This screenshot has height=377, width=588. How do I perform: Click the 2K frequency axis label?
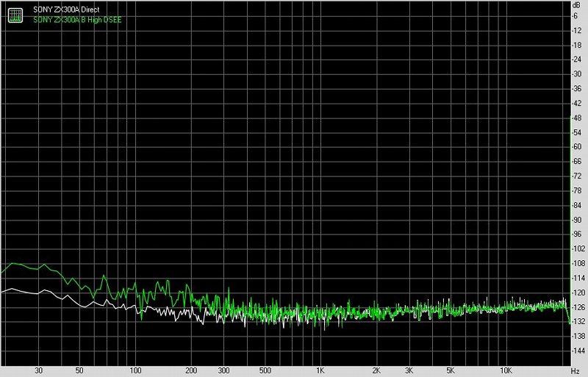(x=376, y=371)
